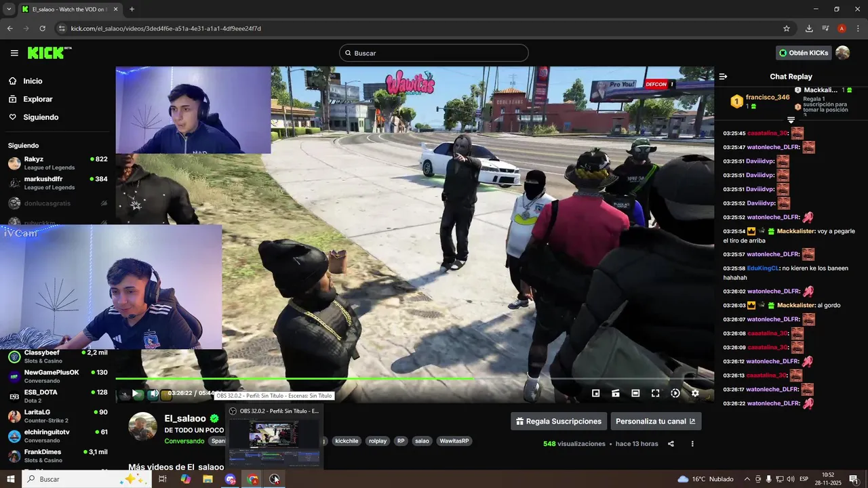
Task: Toggle theater mode
Action: click(x=635, y=393)
